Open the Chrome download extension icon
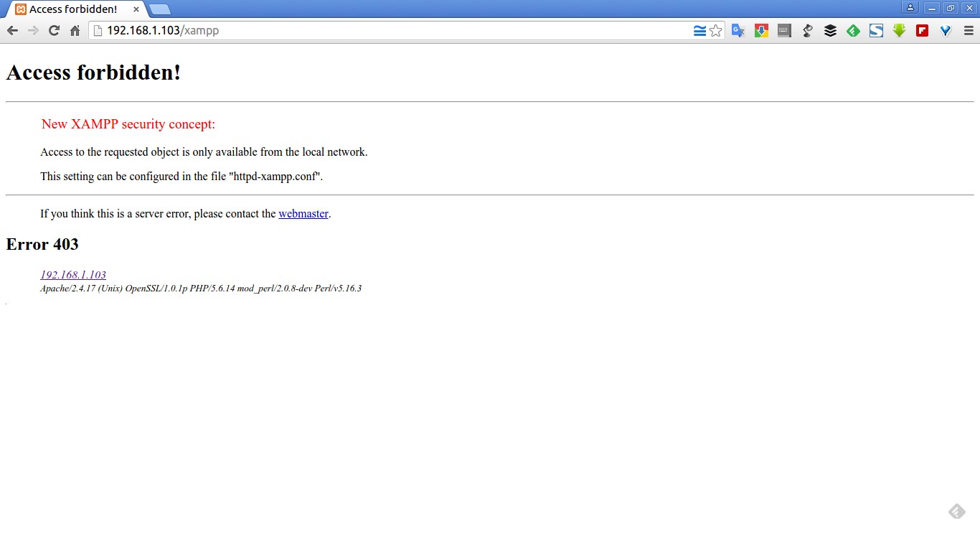This screenshot has height=534, width=980. pyautogui.click(x=761, y=31)
